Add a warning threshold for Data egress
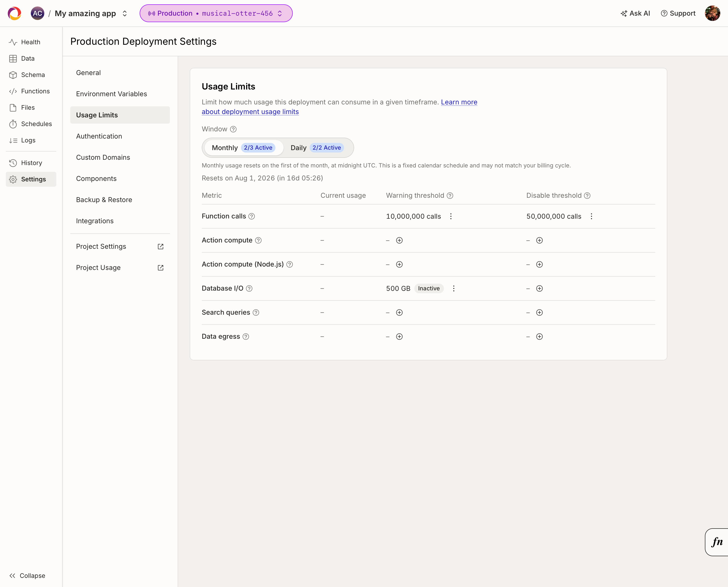Viewport: 728px width, 587px height. pyautogui.click(x=399, y=337)
